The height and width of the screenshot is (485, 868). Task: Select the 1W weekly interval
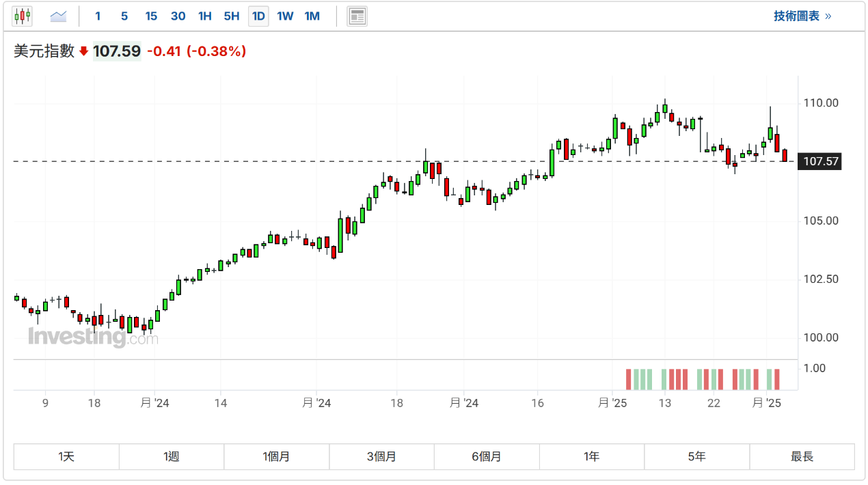(x=285, y=16)
